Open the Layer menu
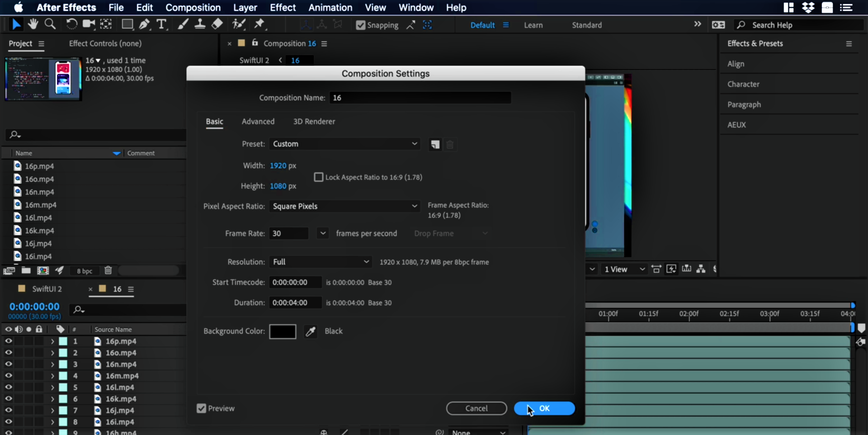This screenshot has width=868, height=435. pyautogui.click(x=245, y=7)
